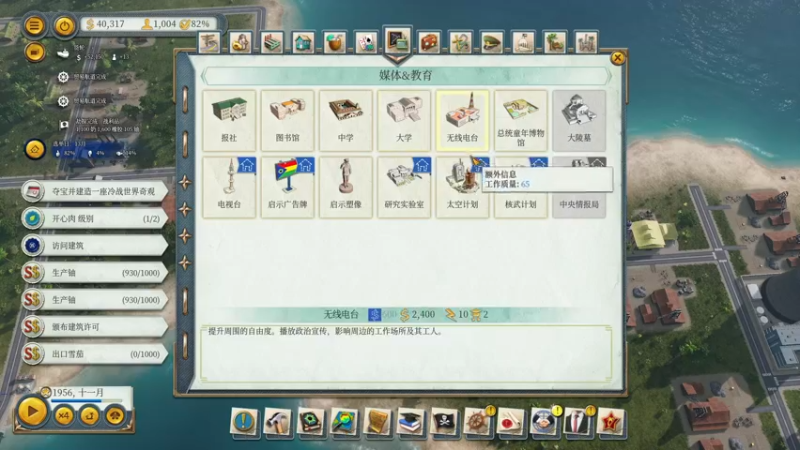Open the green gem book icon
Viewport: 800px width, 450px height.
[x=311, y=422]
